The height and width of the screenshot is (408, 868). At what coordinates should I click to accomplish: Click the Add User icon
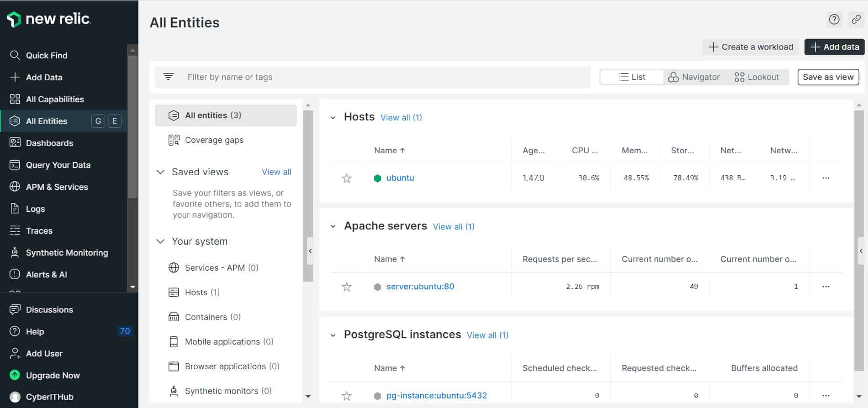15,353
